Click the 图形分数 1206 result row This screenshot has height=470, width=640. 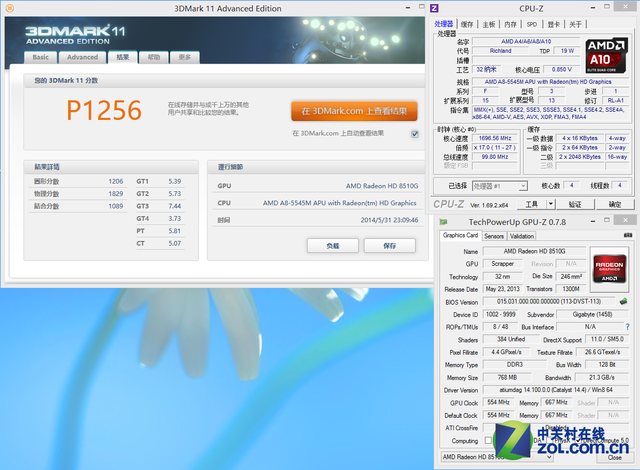point(78,181)
